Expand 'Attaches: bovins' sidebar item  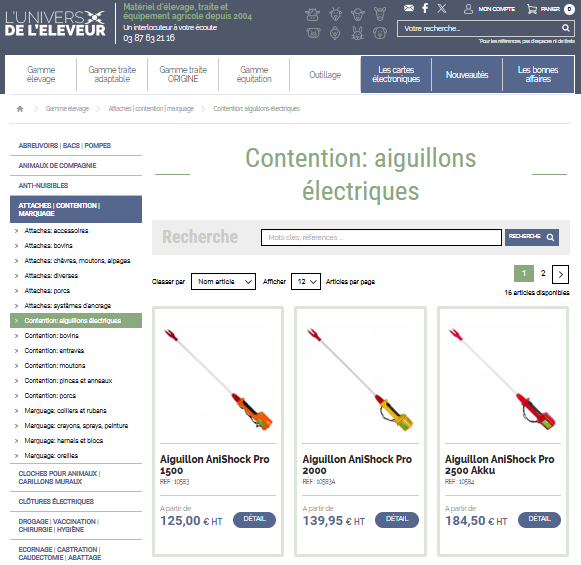(48, 246)
